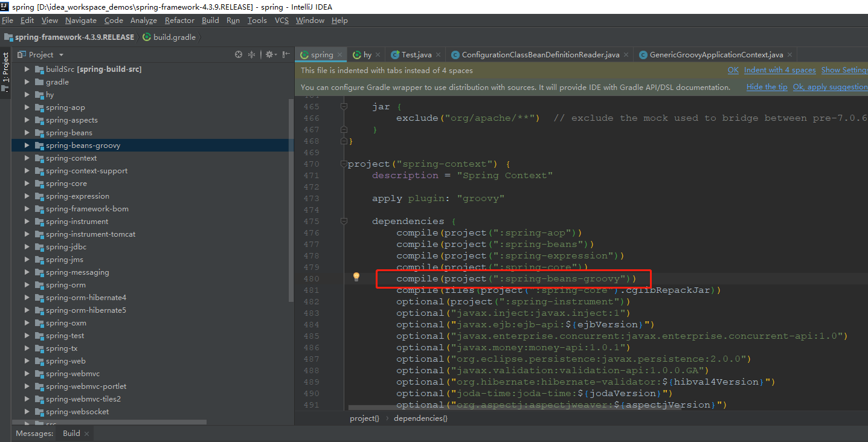Select the spring-webmvc-portlet tree item
This screenshot has height=442, width=868.
[x=86, y=386]
